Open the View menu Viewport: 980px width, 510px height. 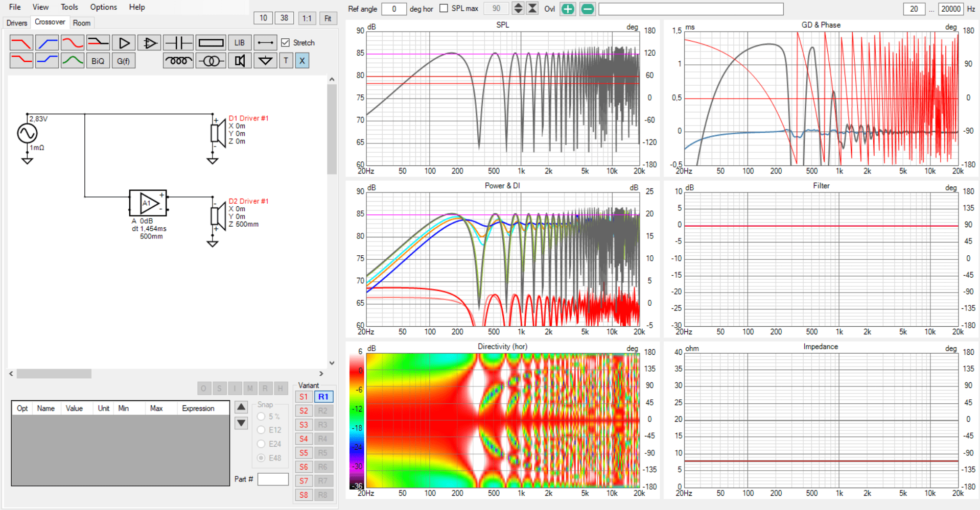click(40, 7)
